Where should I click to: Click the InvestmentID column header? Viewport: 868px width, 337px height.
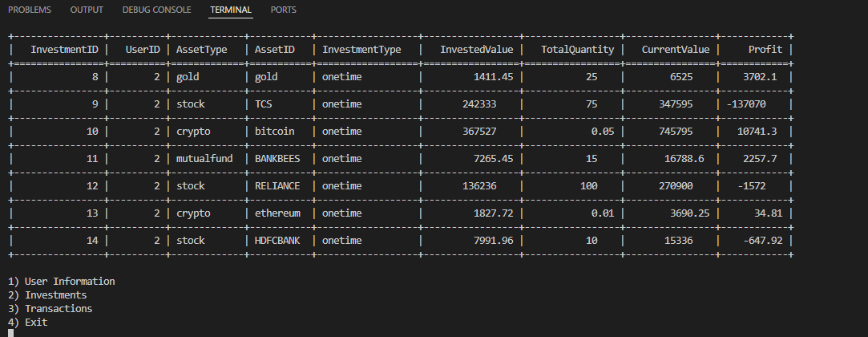coord(64,49)
